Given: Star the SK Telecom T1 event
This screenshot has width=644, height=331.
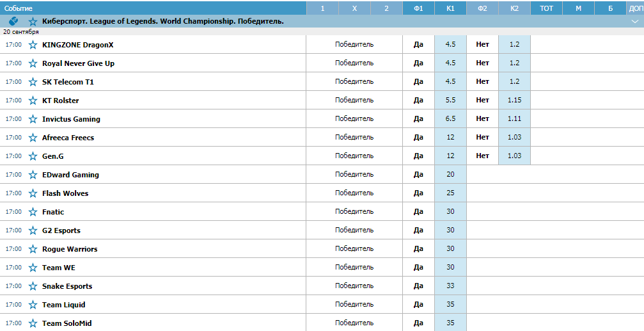Looking at the screenshot, I should coord(33,82).
